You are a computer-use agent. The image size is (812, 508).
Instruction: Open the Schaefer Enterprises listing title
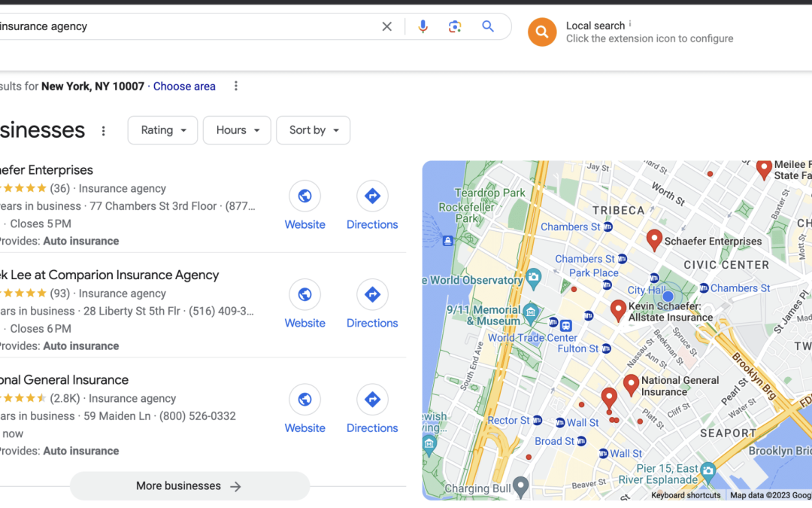pos(47,170)
